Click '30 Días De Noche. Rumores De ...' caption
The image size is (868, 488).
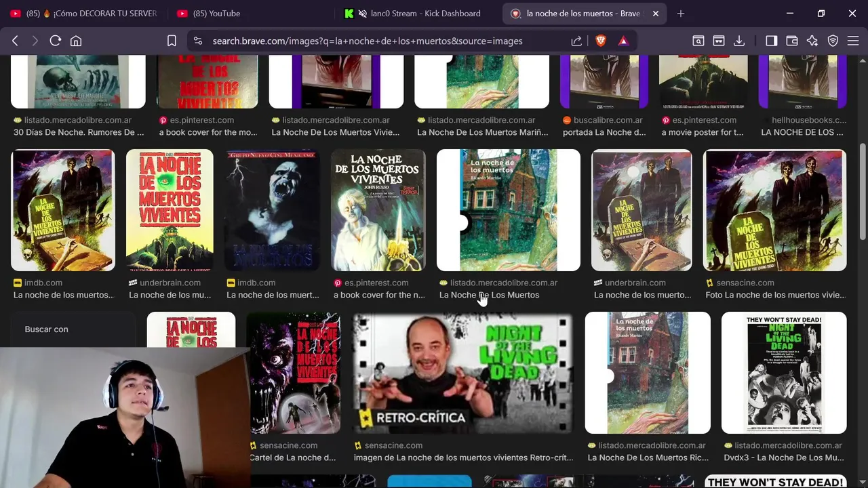coord(79,132)
